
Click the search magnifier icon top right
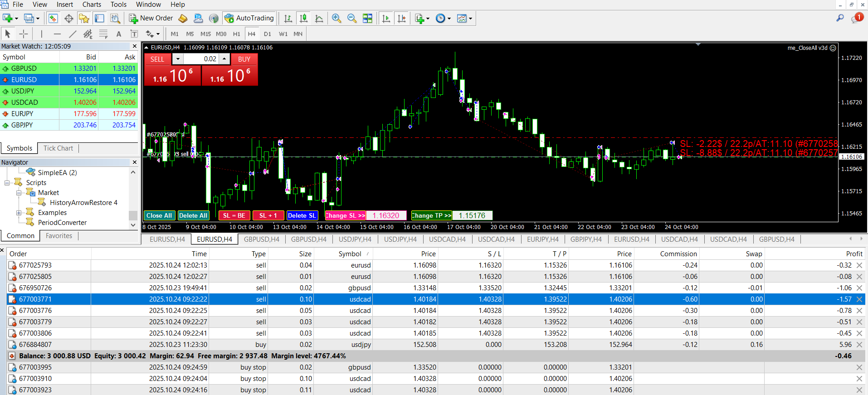point(840,18)
